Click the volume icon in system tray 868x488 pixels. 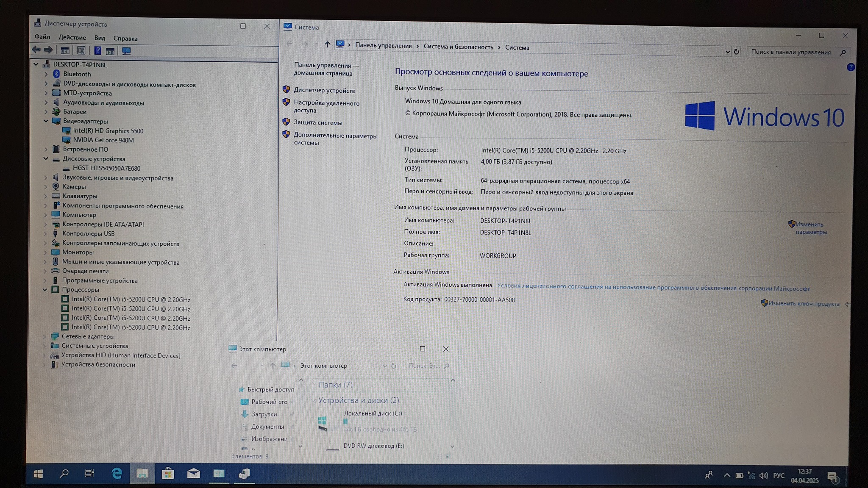[763, 476]
